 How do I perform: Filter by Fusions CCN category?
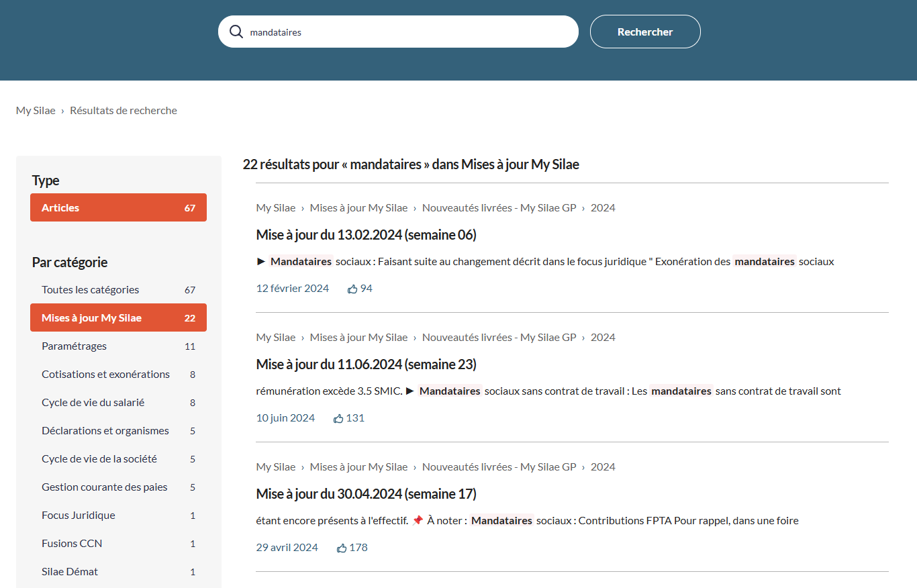(x=118, y=544)
